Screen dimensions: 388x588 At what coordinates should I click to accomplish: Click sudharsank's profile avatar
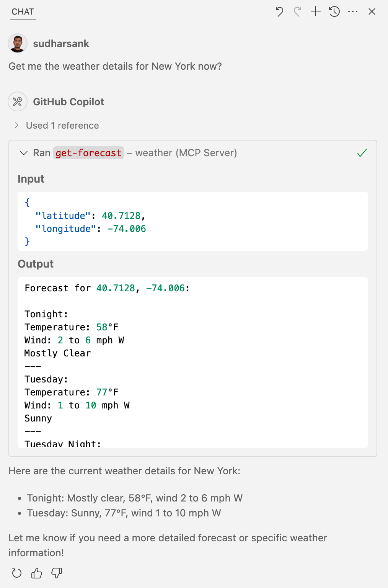coord(18,43)
